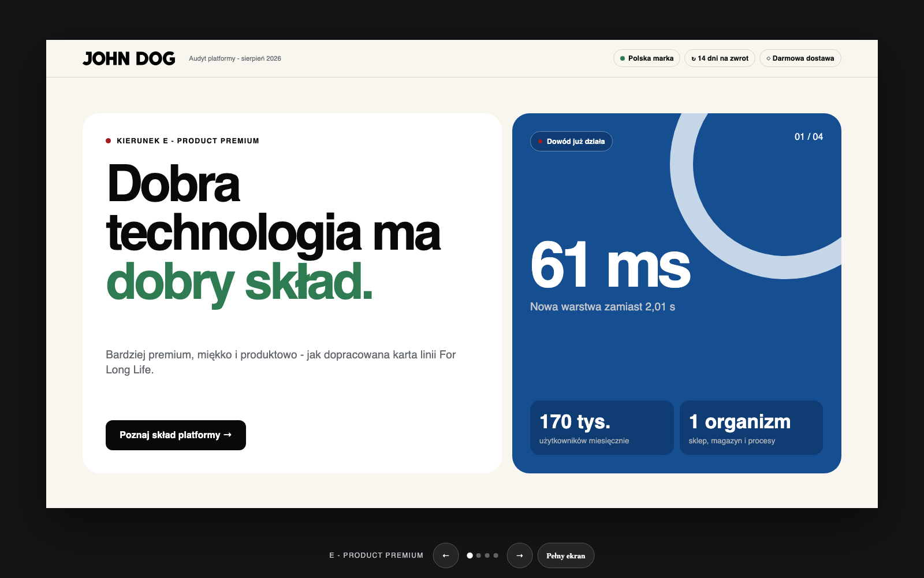
Task: Click the Dowód już działa pill
Action: tap(571, 142)
